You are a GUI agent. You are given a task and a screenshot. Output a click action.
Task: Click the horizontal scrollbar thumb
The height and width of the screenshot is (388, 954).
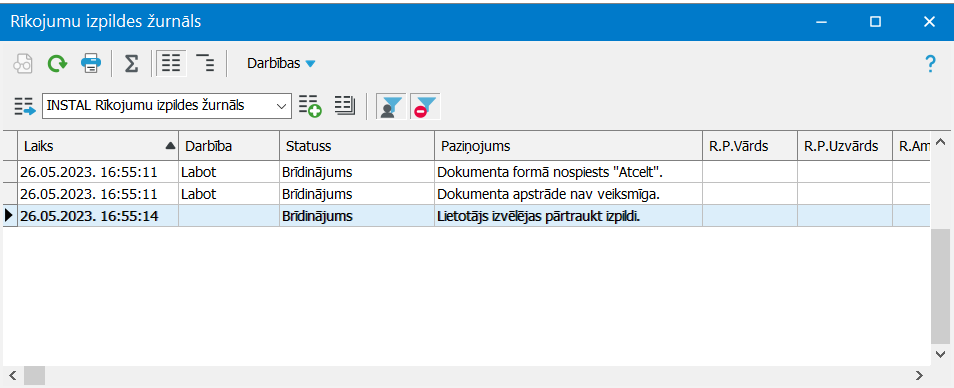34,375
